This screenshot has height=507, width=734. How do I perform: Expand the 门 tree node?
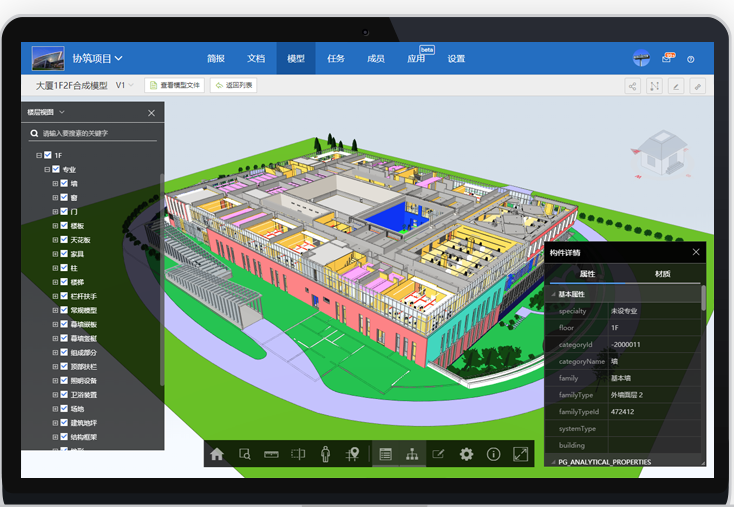[x=55, y=212]
